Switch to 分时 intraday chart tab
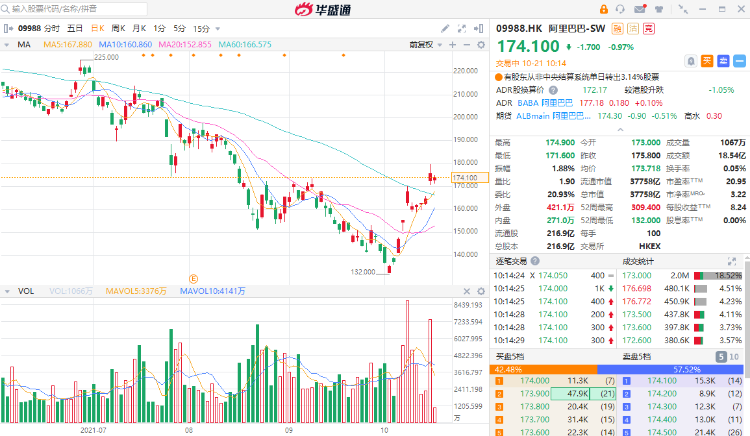 [52, 29]
